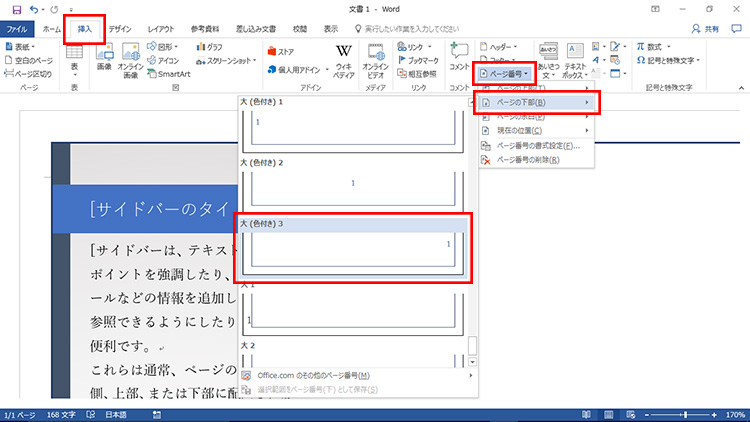750x422 pixels.
Task: Click the 共有 (Share) button
Action: [716, 29]
